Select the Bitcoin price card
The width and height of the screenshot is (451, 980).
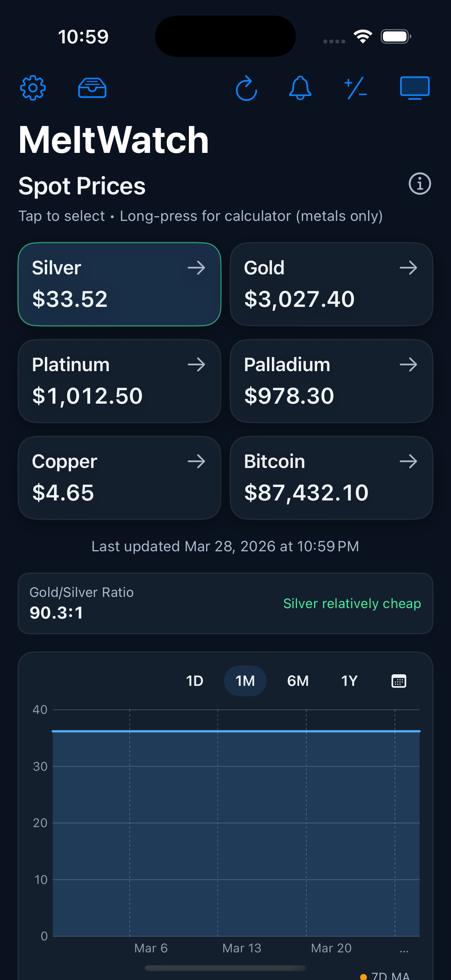point(331,478)
